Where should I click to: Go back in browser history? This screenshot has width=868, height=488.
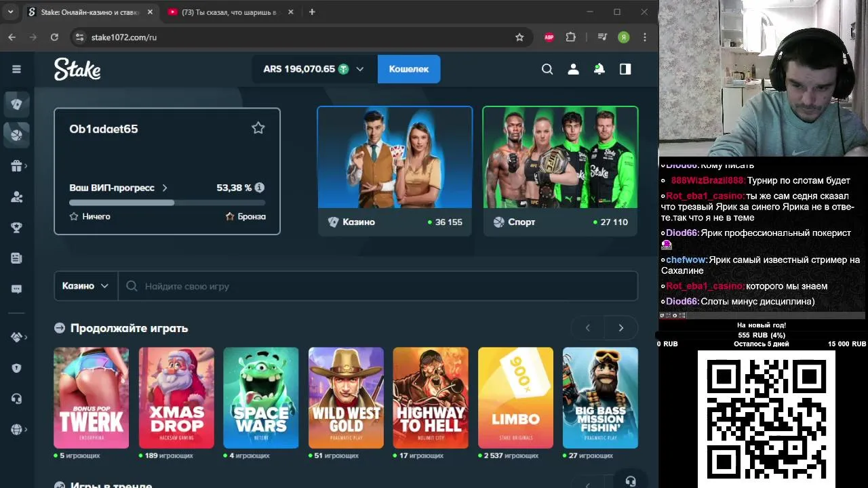pyautogui.click(x=12, y=37)
